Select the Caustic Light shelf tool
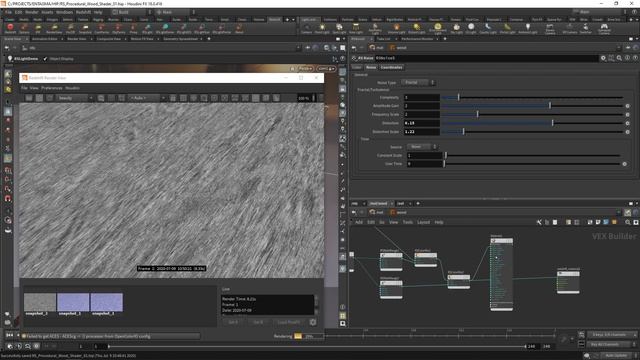 click(x=488, y=28)
